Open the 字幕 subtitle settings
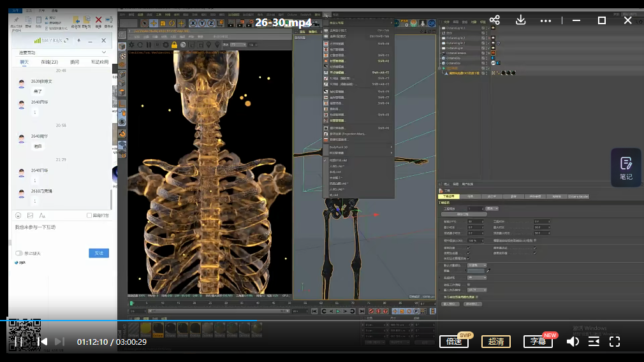The height and width of the screenshot is (362, 644). point(538,342)
